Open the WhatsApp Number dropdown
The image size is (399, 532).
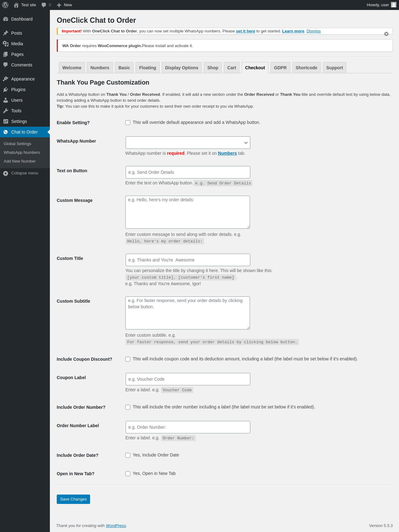click(x=188, y=143)
